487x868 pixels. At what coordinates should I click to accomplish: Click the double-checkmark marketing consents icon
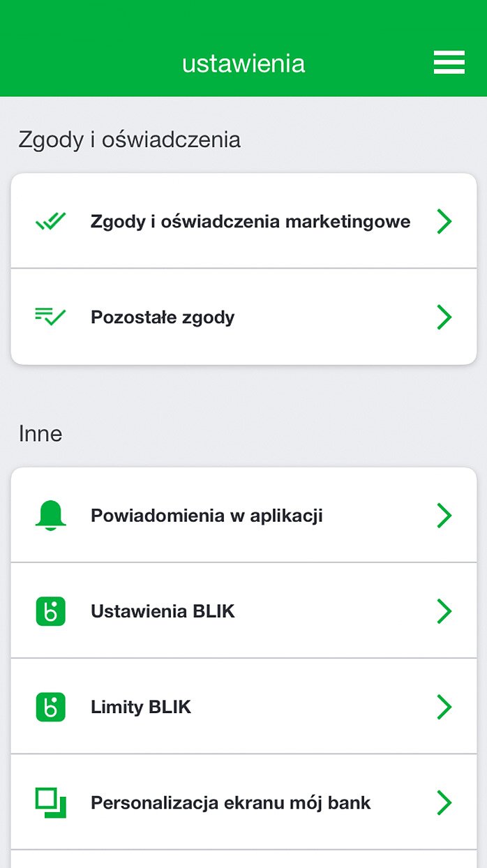pos(50,221)
